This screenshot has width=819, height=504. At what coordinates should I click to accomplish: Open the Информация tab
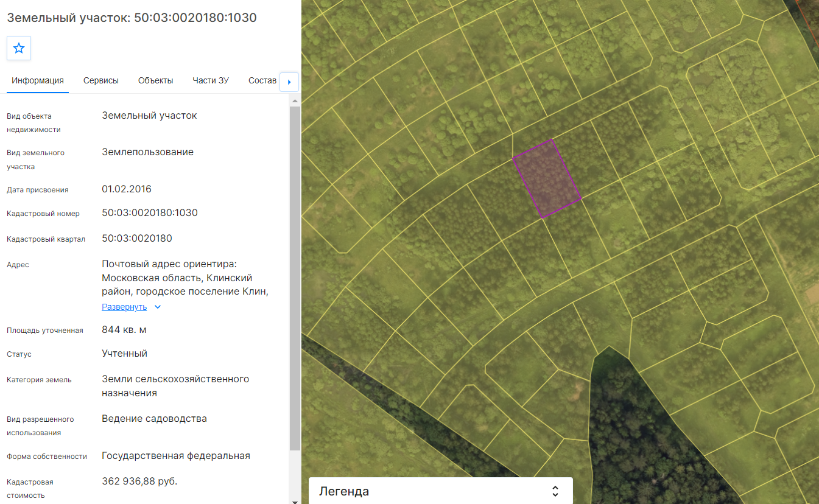click(x=38, y=80)
